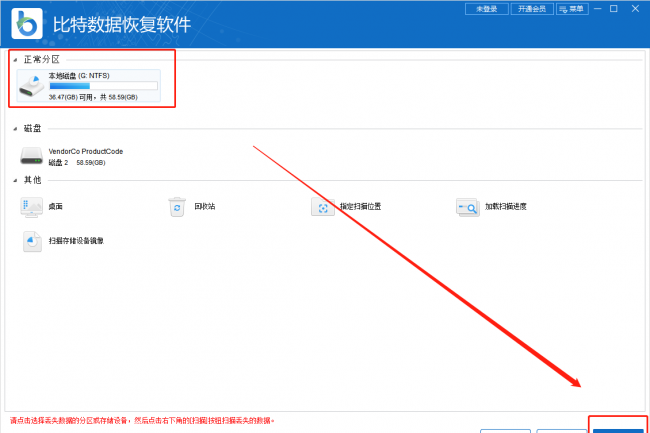Screen dimensions: 650x433
Task: Click the 加载扫描进度 label
Action: tap(506, 206)
